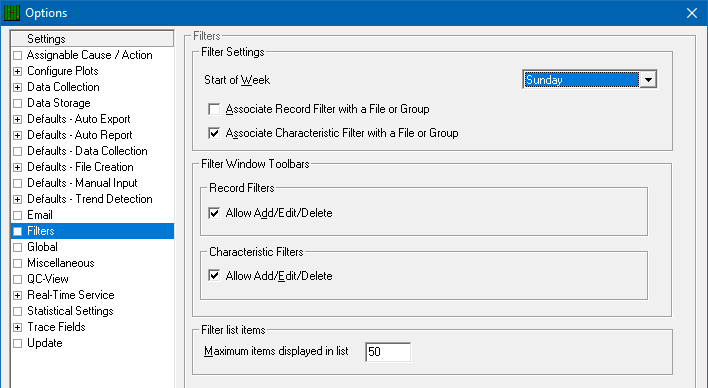Expand the Configure Plots tree node
This screenshot has width=708, height=388.
pos(18,71)
